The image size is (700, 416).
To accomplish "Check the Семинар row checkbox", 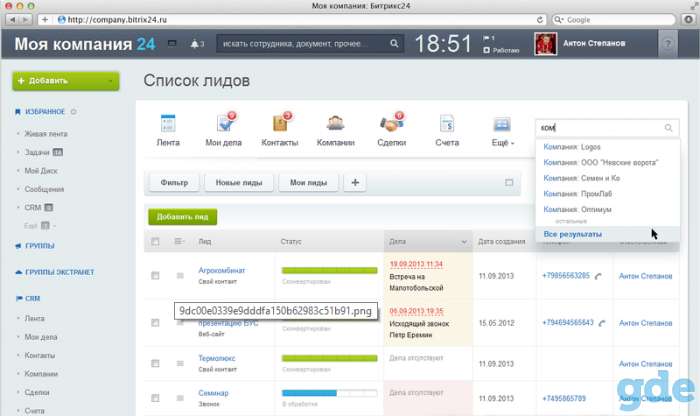I will (155, 398).
